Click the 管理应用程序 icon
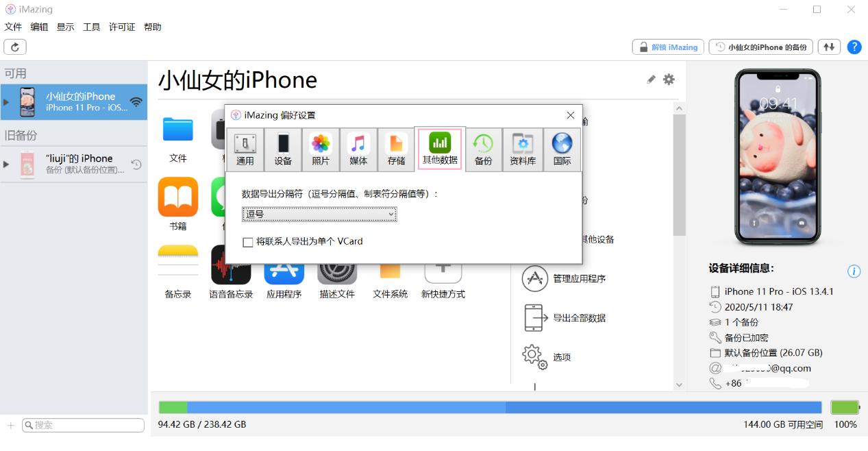 click(536, 279)
